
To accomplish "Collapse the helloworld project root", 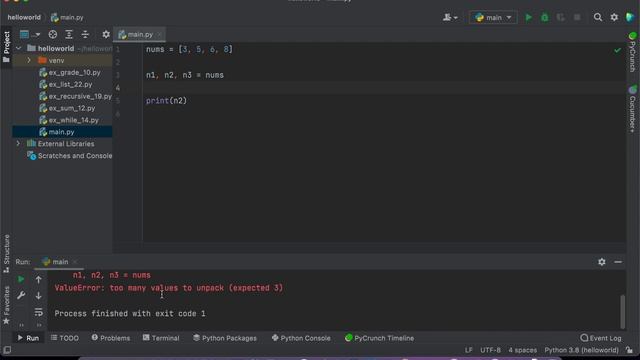I will coord(18,49).
